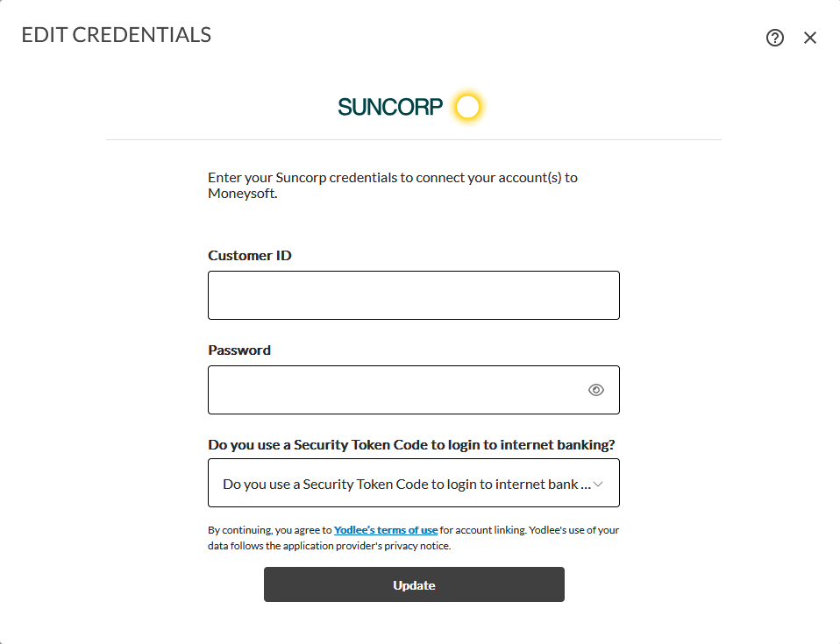Click the Customer ID label
The image size is (840, 644).
tap(250, 256)
